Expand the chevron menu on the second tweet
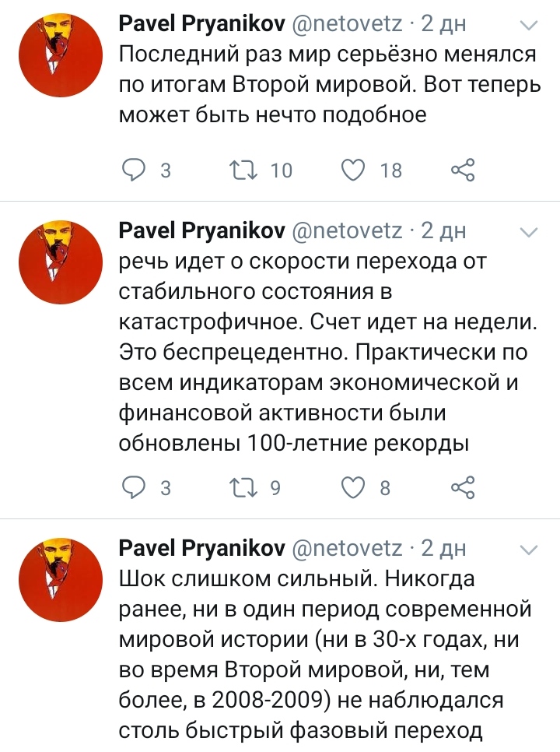This screenshot has width=560, height=752. pyautogui.click(x=529, y=233)
